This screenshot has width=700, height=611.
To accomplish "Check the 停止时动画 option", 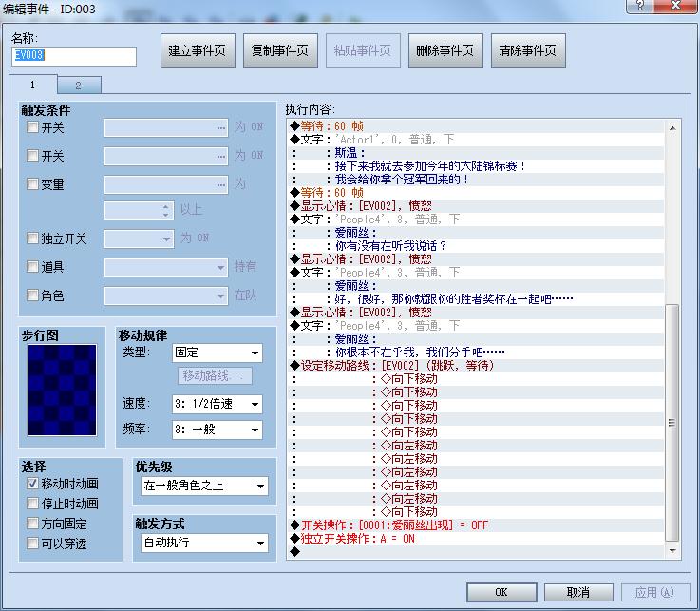I will coord(32,504).
